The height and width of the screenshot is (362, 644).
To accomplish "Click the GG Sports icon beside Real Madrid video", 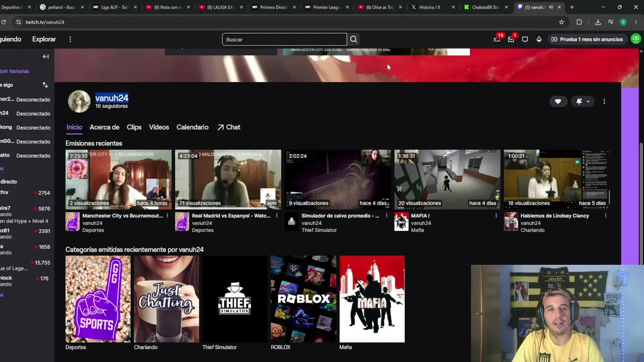I will tap(182, 222).
